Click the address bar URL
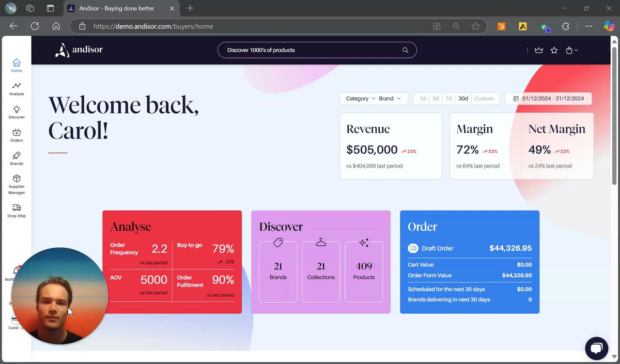The height and width of the screenshot is (364, 620). point(153,26)
